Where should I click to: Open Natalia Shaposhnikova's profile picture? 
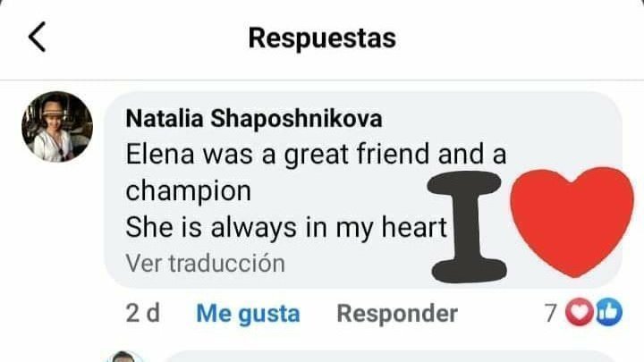(57, 126)
